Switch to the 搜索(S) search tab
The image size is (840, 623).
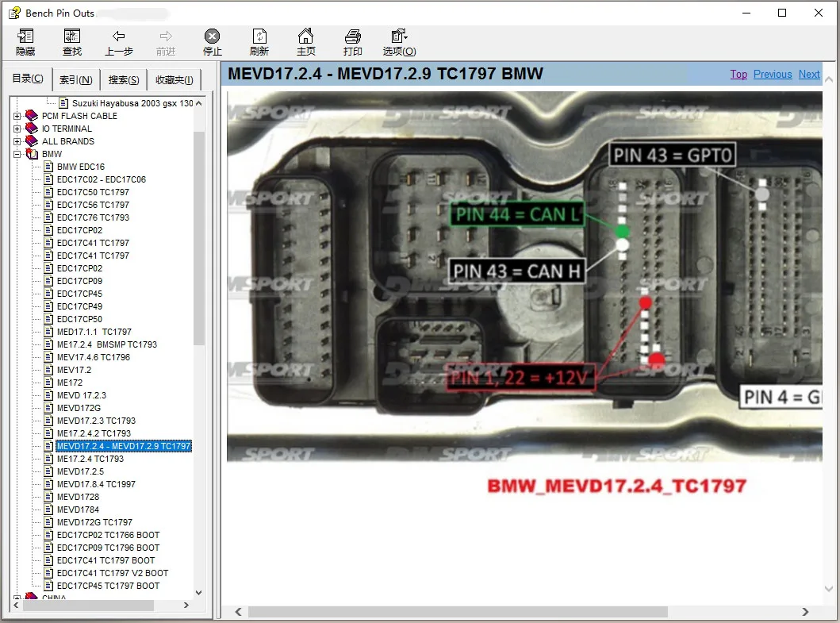[x=124, y=80]
